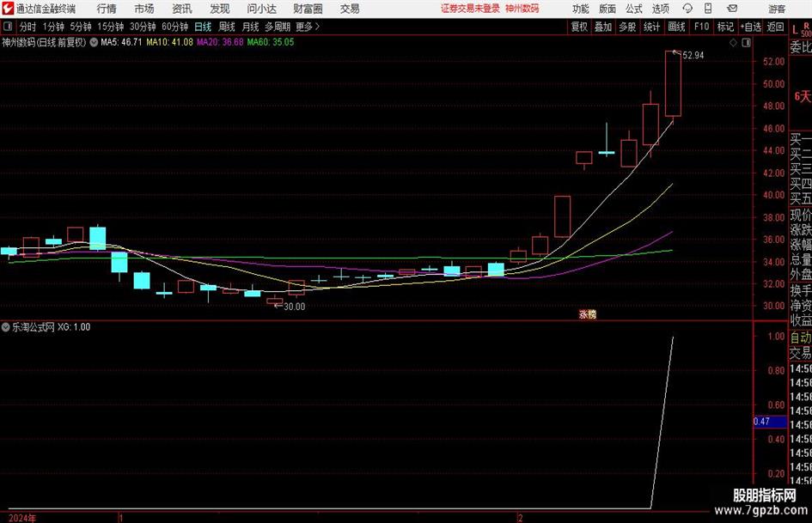Image resolution: width=812 pixels, height=523 pixels.
Task: Open the mail message icon
Action: (732, 9)
